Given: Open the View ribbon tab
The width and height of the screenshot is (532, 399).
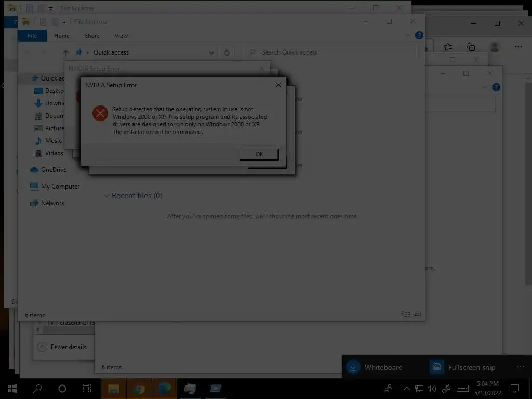Looking at the screenshot, I should pyautogui.click(x=121, y=36).
